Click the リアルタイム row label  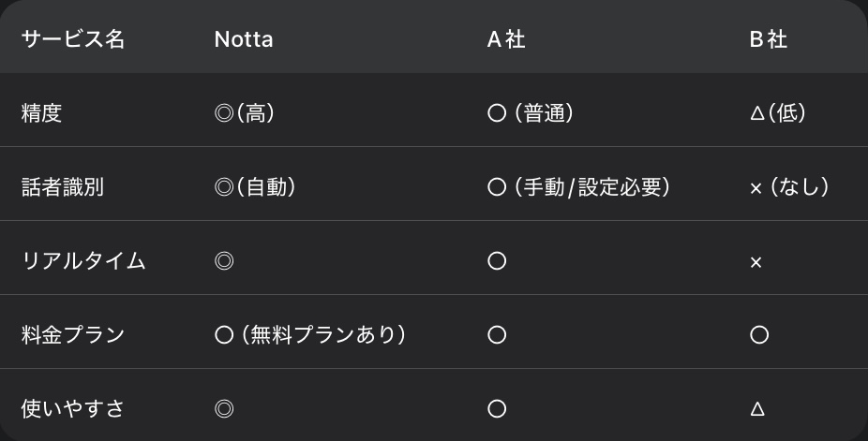coord(83,261)
